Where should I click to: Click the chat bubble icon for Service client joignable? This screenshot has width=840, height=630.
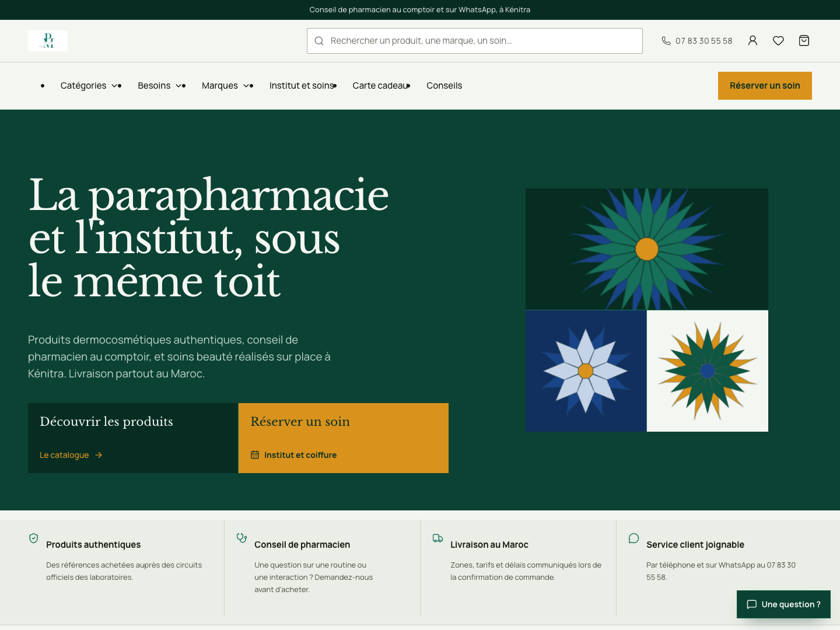[x=633, y=538]
